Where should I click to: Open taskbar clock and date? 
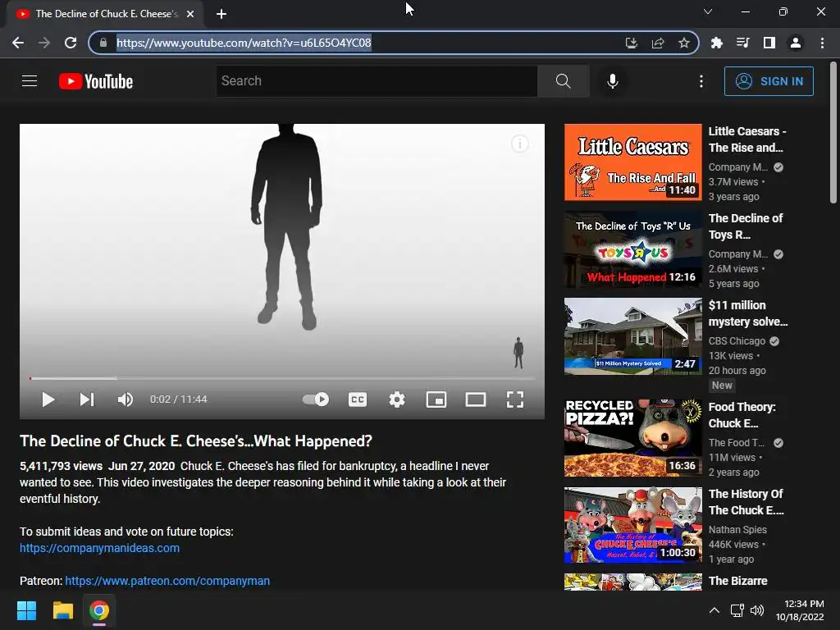point(800,610)
